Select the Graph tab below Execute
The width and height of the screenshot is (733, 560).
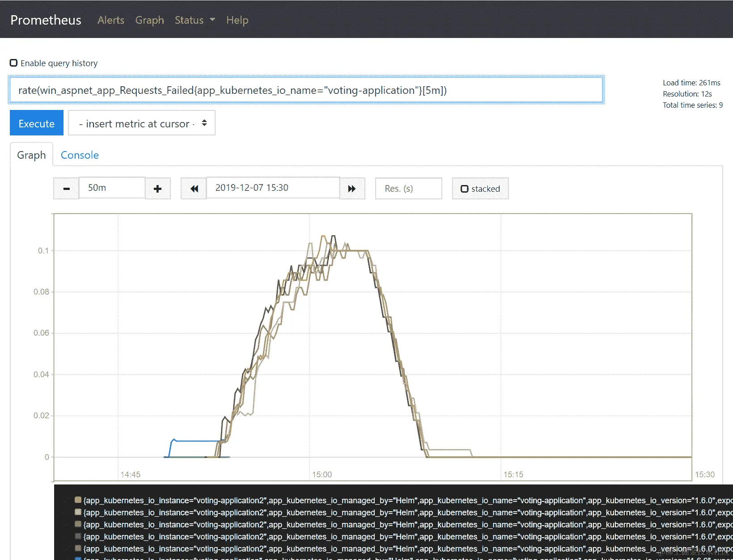[x=31, y=155]
